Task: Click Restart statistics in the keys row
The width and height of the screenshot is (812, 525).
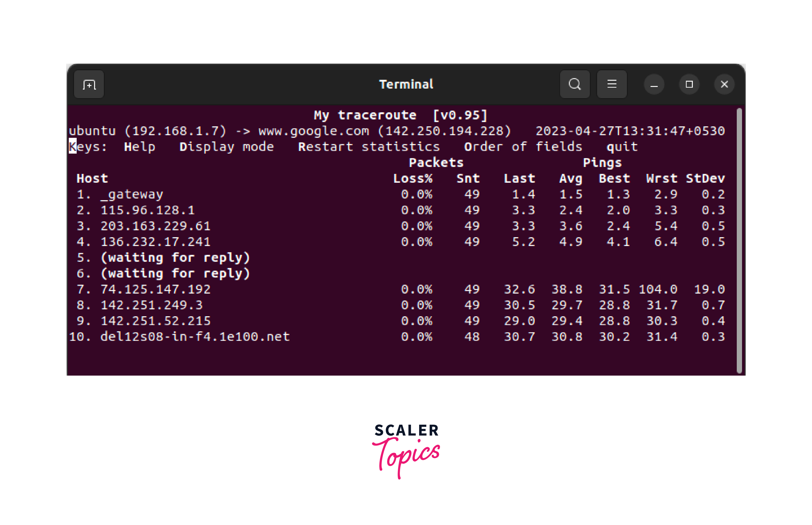Action: pos(369,147)
